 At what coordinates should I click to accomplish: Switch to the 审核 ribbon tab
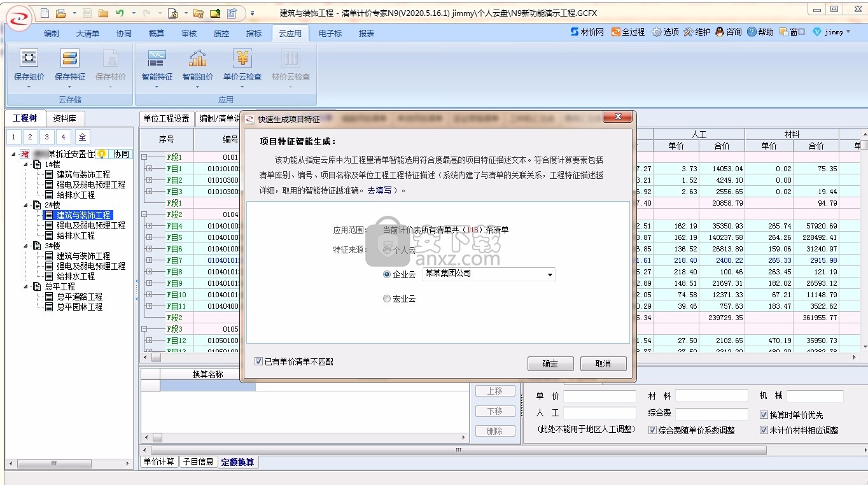[189, 34]
